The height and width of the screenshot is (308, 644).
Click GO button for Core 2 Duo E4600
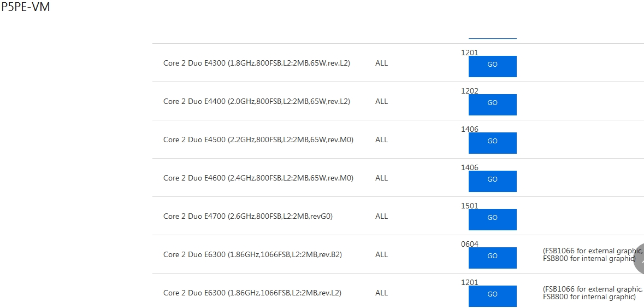click(493, 181)
